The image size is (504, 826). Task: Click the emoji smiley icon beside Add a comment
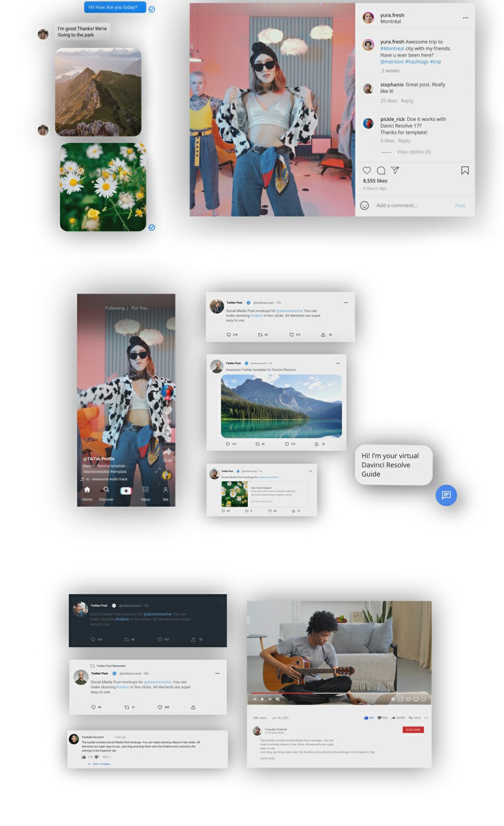[364, 206]
